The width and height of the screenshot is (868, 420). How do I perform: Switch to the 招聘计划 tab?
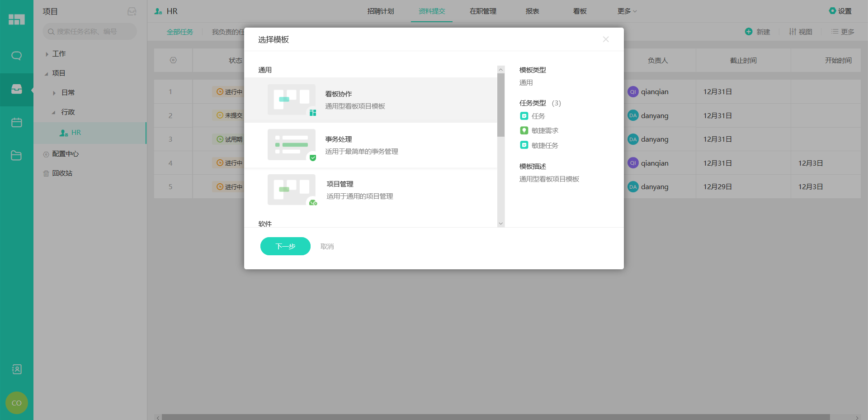coord(381,11)
